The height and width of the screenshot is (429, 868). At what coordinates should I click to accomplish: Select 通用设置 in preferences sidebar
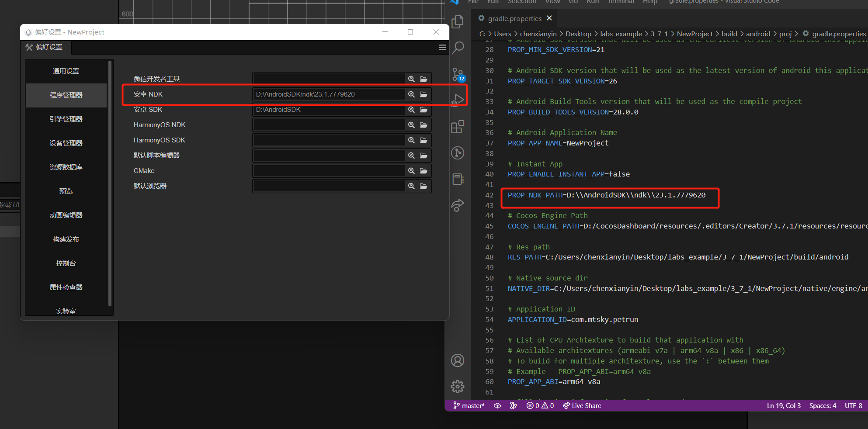pyautogui.click(x=66, y=71)
